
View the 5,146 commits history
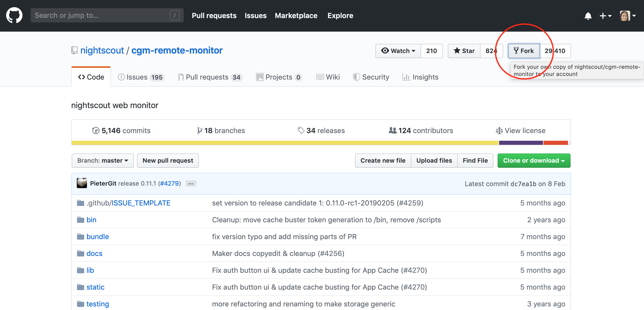coord(121,131)
